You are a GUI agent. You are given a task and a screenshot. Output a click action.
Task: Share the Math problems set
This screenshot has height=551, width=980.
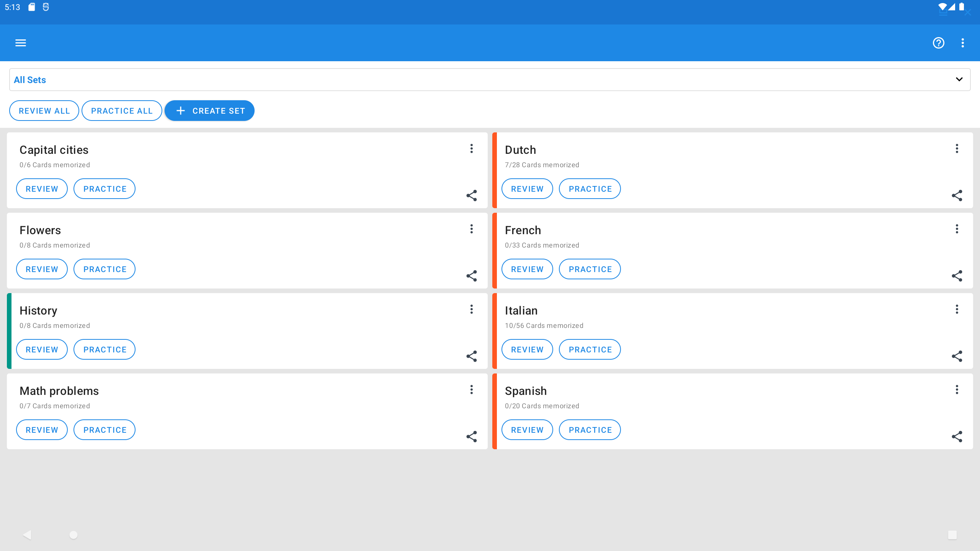tap(472, 437)
